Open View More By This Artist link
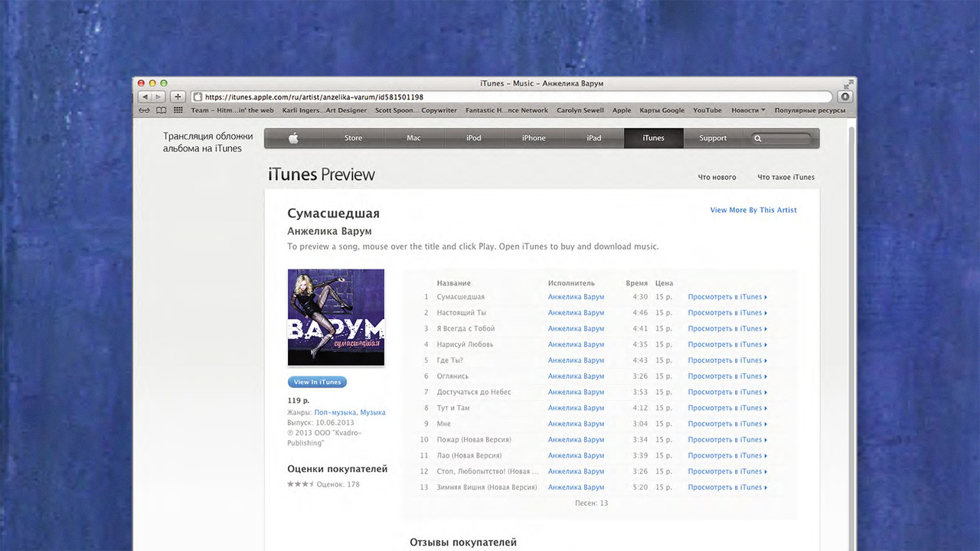 [753, 210]
